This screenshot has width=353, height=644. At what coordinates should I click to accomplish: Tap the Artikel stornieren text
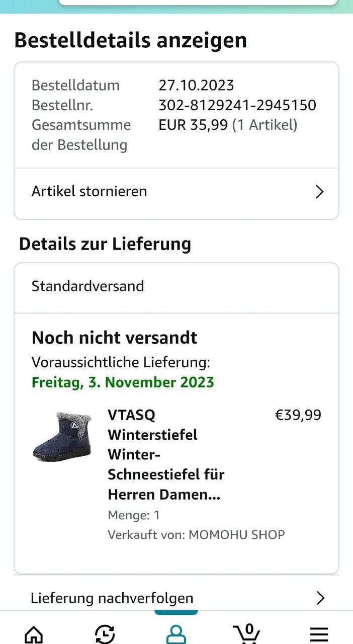point(90,191)
